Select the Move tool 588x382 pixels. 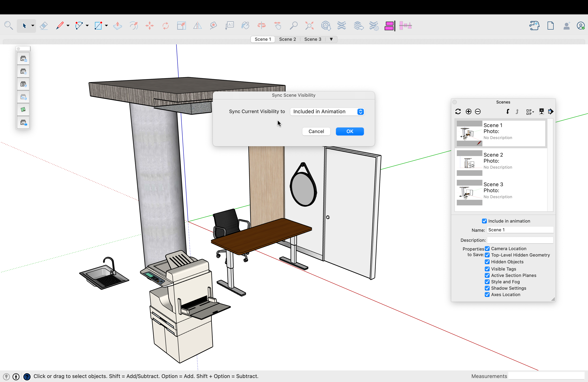click(x=149, y=26)
